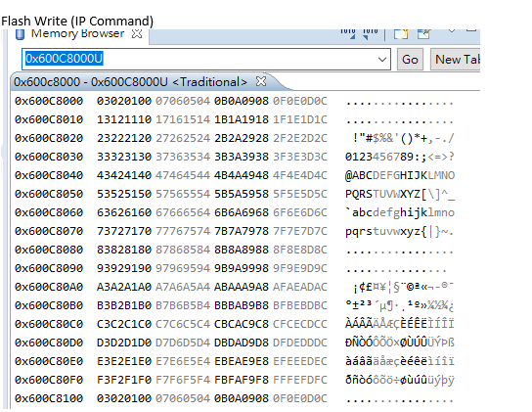
Task: Click hex cell DFDEDDDC
Action: coord(300,343)
